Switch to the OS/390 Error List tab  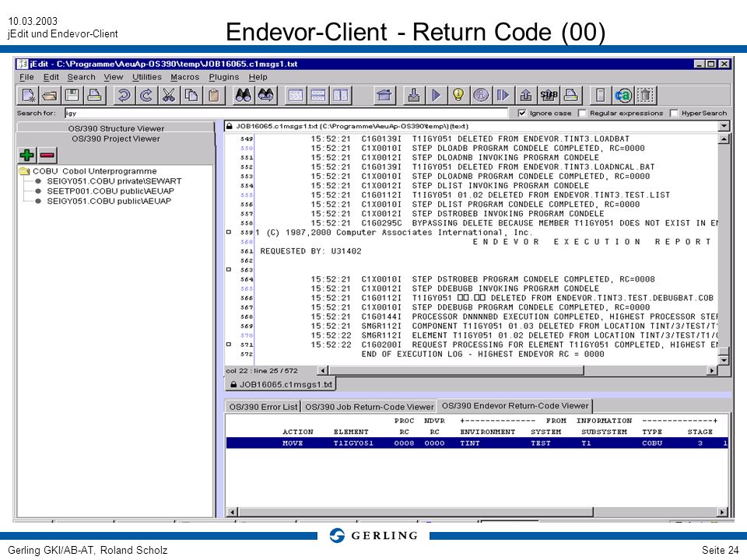click(263, 407)
